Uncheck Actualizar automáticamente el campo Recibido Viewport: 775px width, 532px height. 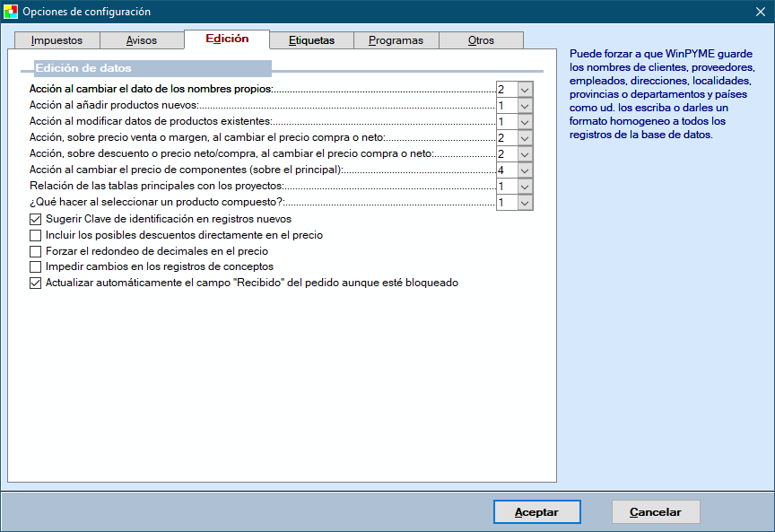[x=36, y=283]
